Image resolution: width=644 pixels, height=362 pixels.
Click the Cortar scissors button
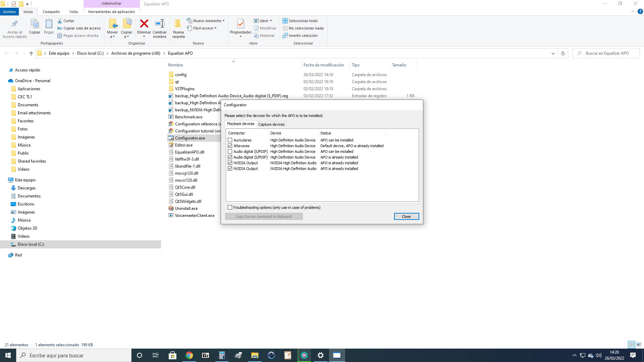pos(66,21)
